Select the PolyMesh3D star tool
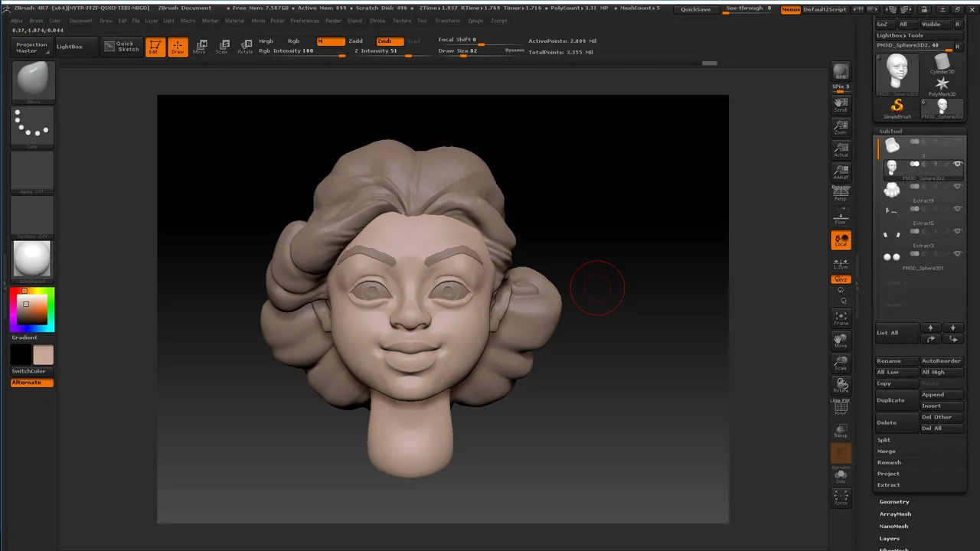Screen dimensions: 980x551 click(x=942, y=86)
